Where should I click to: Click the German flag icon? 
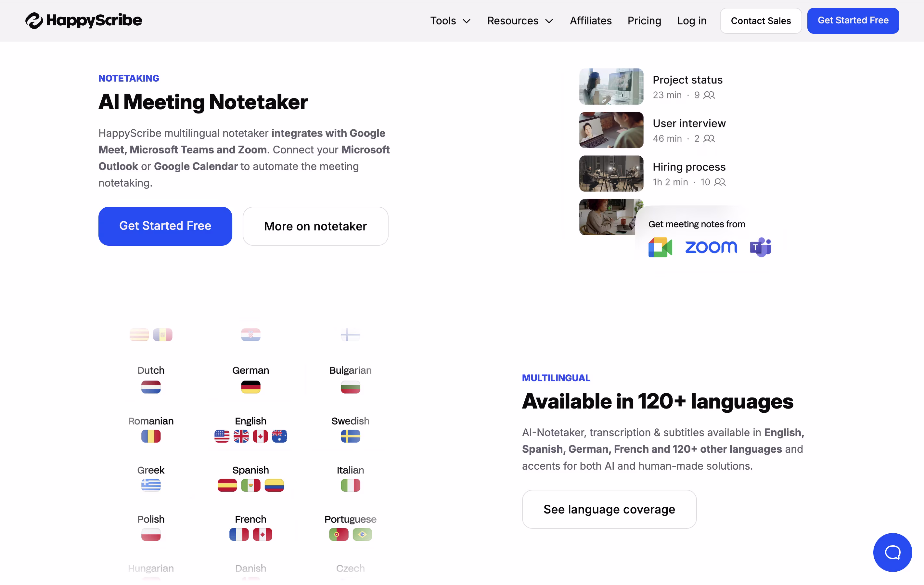[x=250, y=387]
